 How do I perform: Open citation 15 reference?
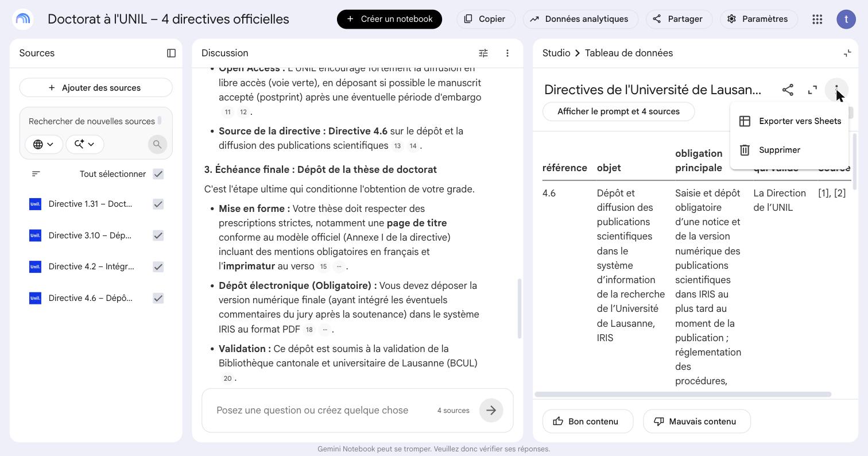(x=323, y=266)
